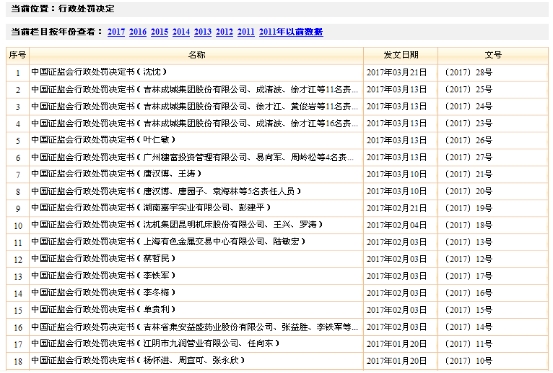This screenshot has height=373, width=553.
Task: Click the 发文日期 column header
Action: pos(401,55)
